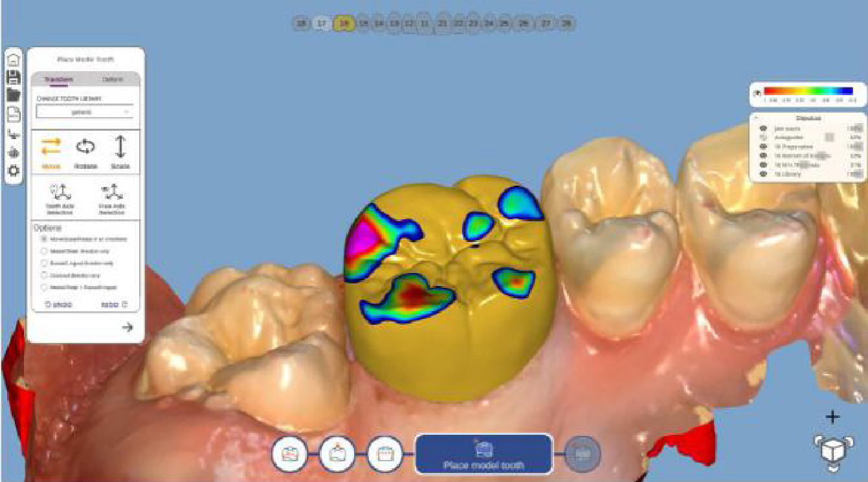Select the first radio option under Options
This screenshot has width=868, height=482.
45,239
